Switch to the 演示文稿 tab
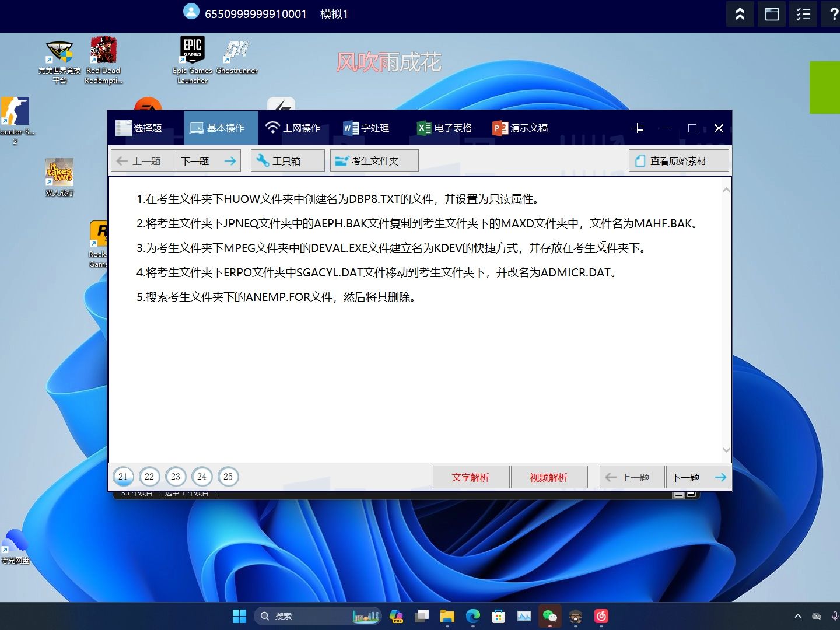The image size is (840, 630). coord(520,128)
